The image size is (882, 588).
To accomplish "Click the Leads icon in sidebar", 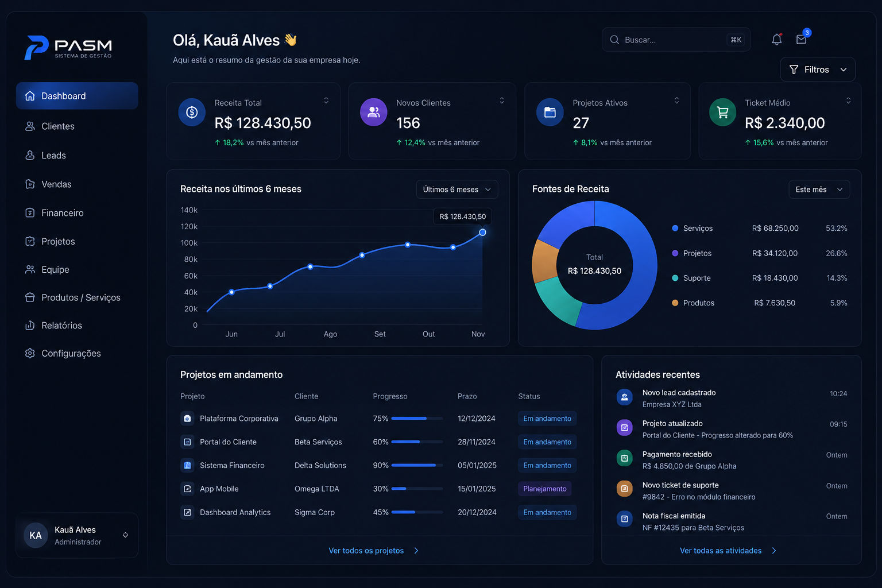I will pyautogui.click(x=30, y=155).
